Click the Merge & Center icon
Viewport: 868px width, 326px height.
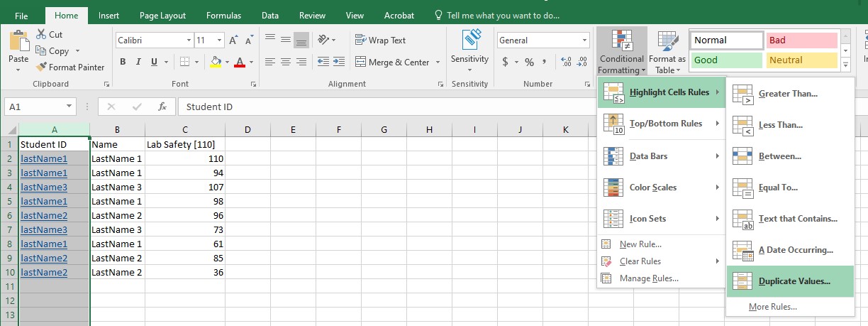(360, 63)
